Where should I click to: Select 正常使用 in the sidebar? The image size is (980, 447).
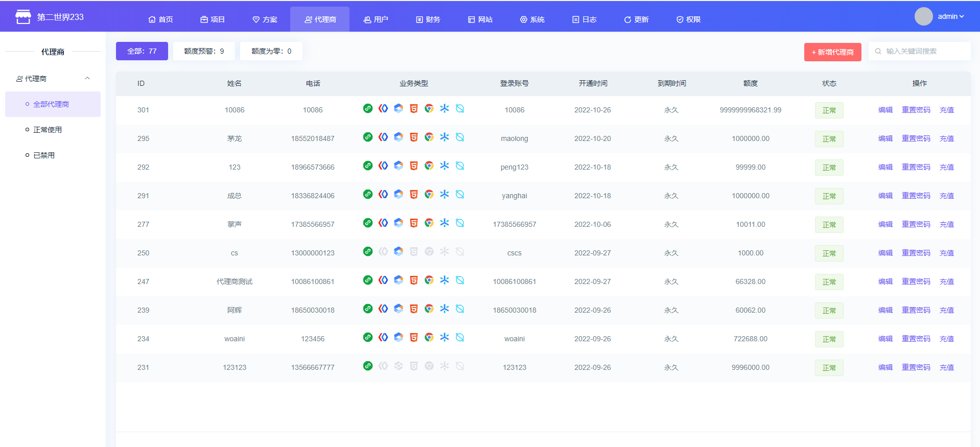(53, 130)
